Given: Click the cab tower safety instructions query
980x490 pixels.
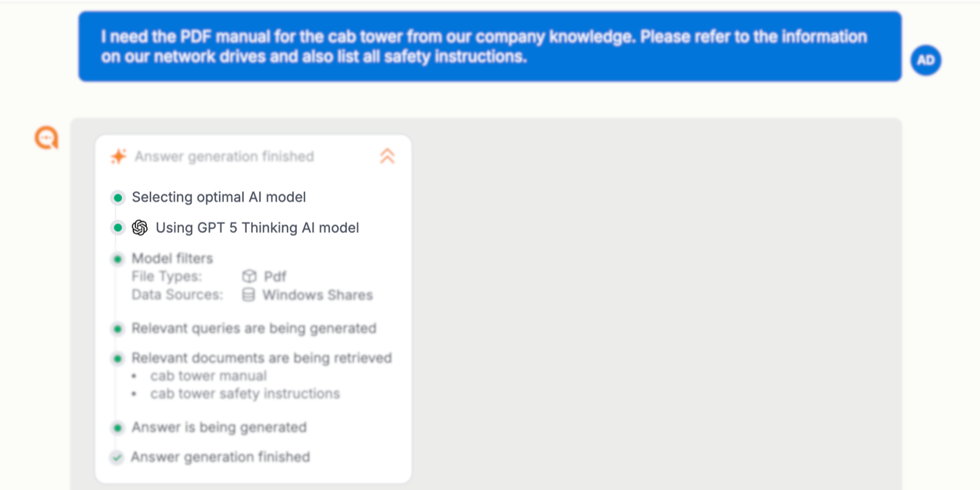Looking at the screenshot, I should point(245,394).
